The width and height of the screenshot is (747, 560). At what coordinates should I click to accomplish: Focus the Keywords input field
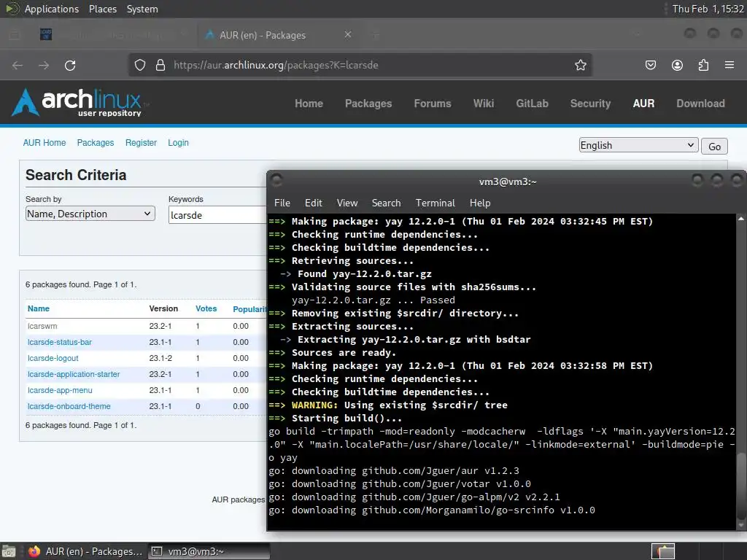[217, 215]
